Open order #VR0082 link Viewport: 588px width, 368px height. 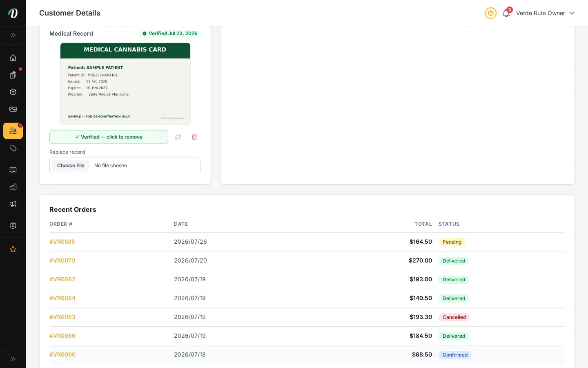(x=62, y=279)
